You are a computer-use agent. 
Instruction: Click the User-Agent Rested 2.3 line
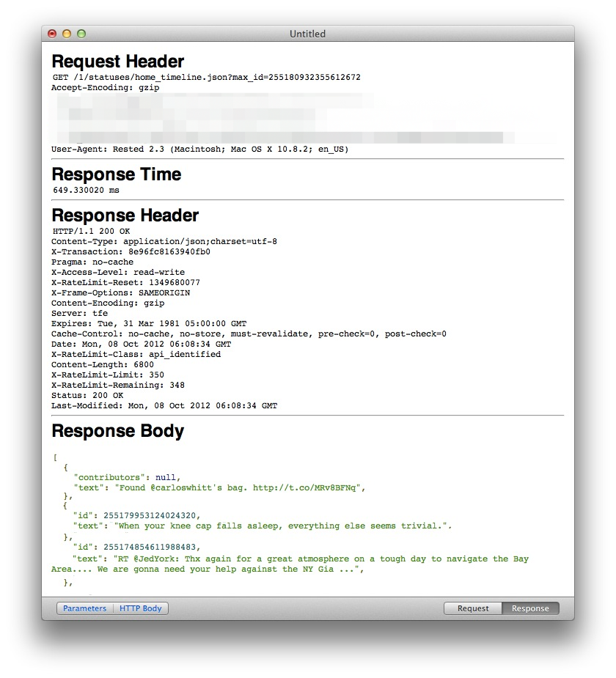point(199,149)
